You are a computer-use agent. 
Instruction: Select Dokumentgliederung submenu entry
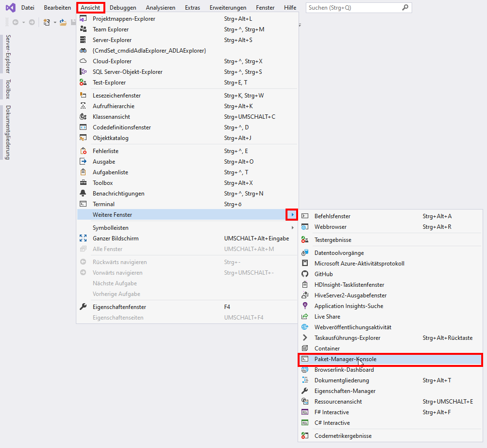tap(390, 380)
